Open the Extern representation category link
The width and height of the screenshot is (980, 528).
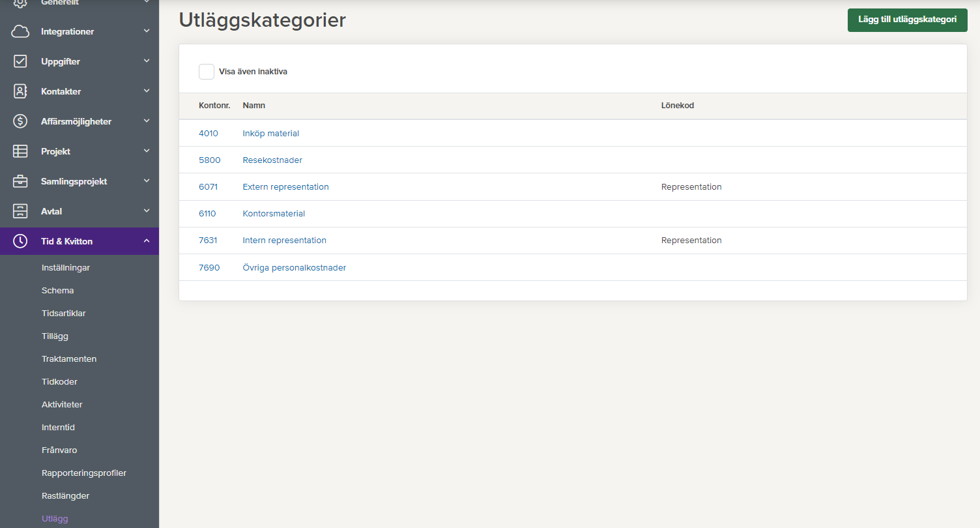[x=285, y=187]
